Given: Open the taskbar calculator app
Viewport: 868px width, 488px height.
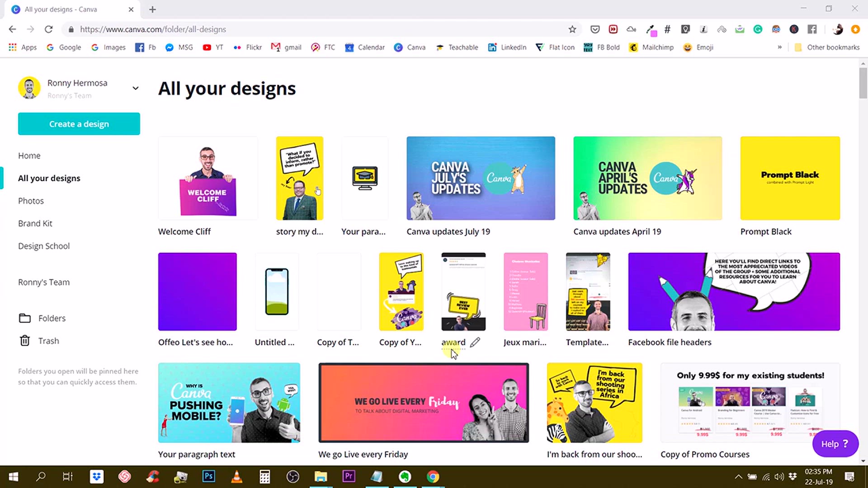Looking at the screenshot, I should point(264,476).
